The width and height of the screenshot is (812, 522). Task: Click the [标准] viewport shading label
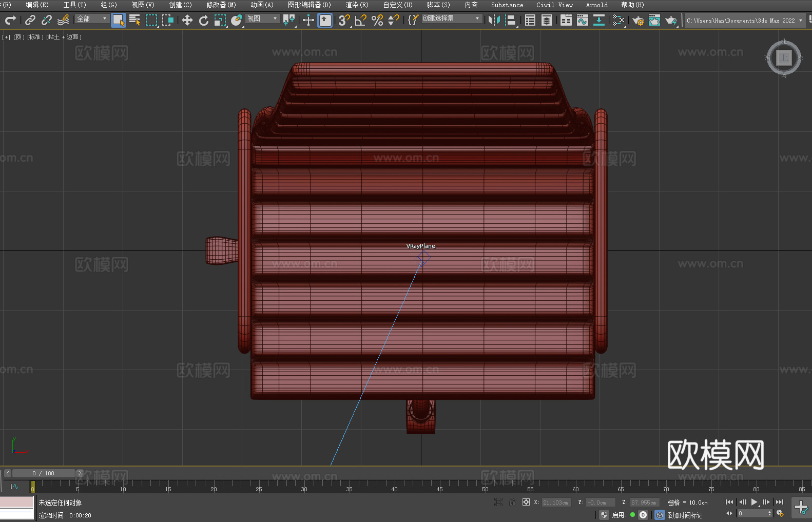[x=35, y=37]
